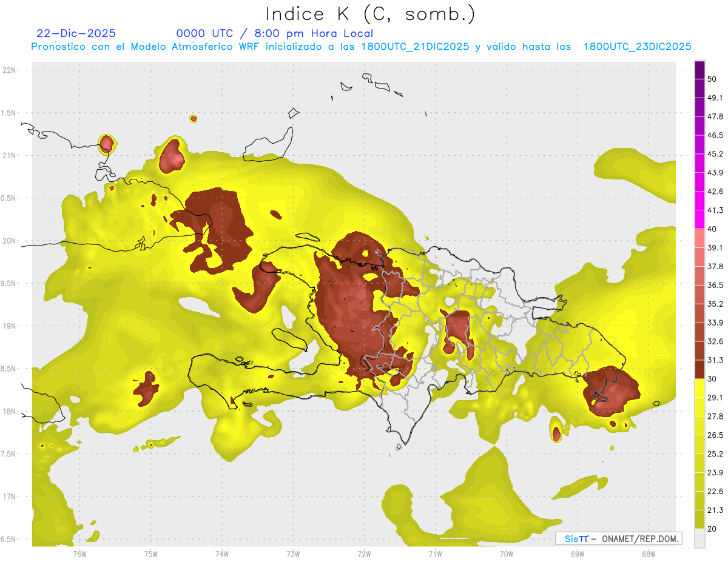
Task: Click the legend value "47.8"
Action: 715,116
